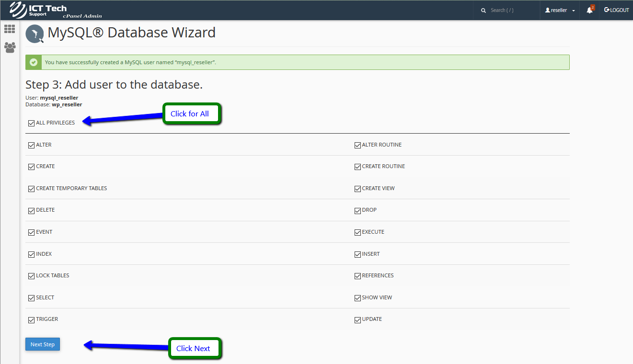The image size is (633, 364).
Task: Toggle the EXECUTE privilege checkbox
Action: [x=357, y=232]
